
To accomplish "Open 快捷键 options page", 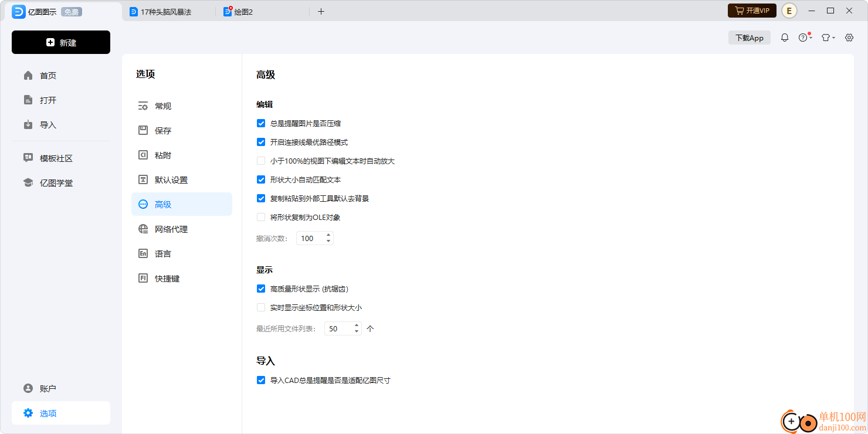I will coord(182,279).
